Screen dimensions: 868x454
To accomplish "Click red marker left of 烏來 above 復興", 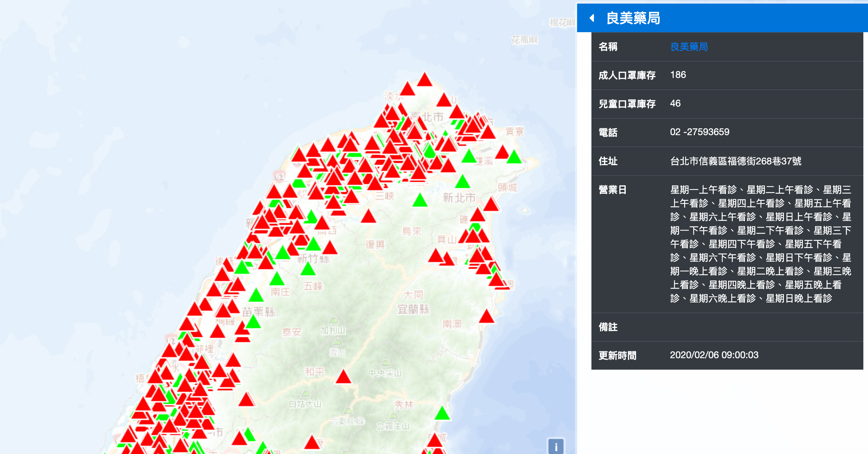I will pyautogui.click(x=368, y=217).
